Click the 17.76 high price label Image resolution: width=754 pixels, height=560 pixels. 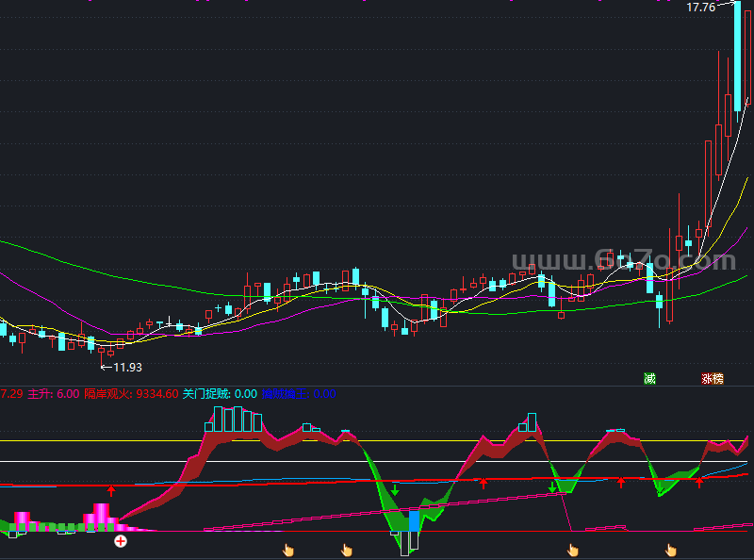(x=700, y=8)
